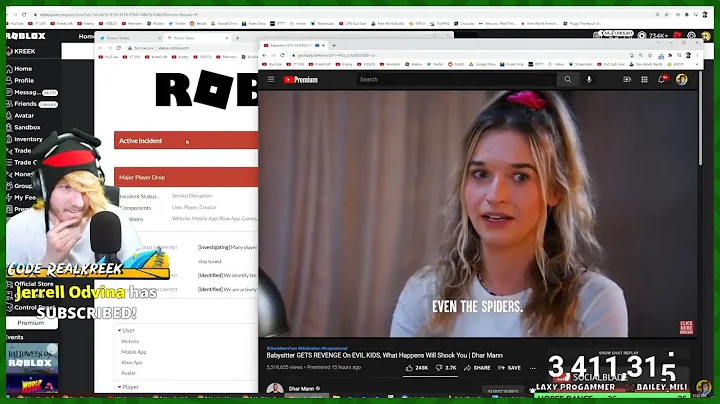Reload the rear Roblox browser window
This screenshot has height=404, width=720.
coord(24,15)
